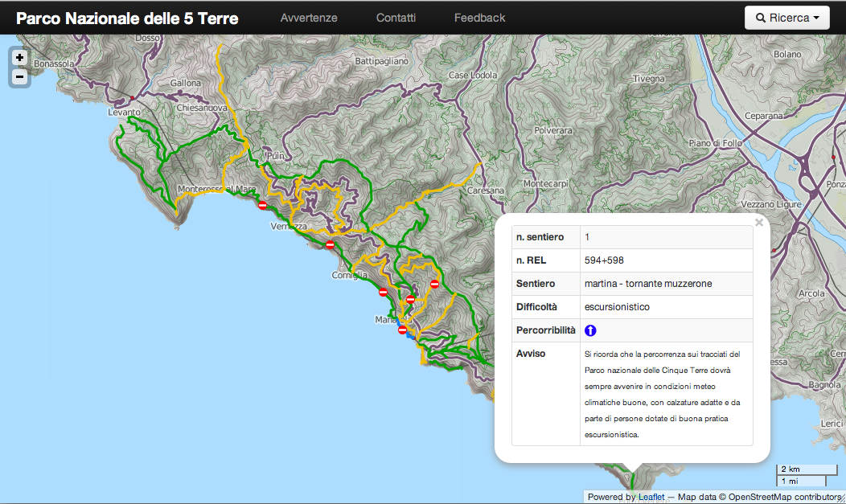Image resolution: width=846 pixels, height=504 pixels.
Task: Click the Sentiero row header in popup
Action: point(536,284)
